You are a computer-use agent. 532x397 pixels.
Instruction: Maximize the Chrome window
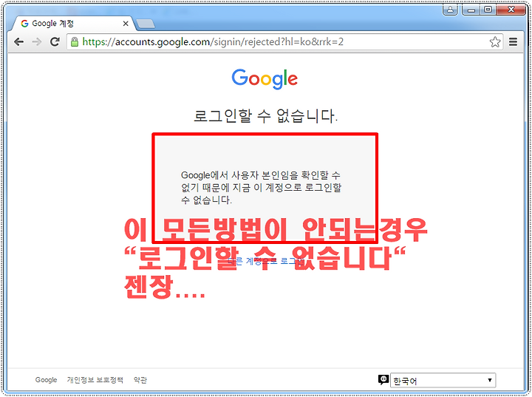[x=488, y=10]
